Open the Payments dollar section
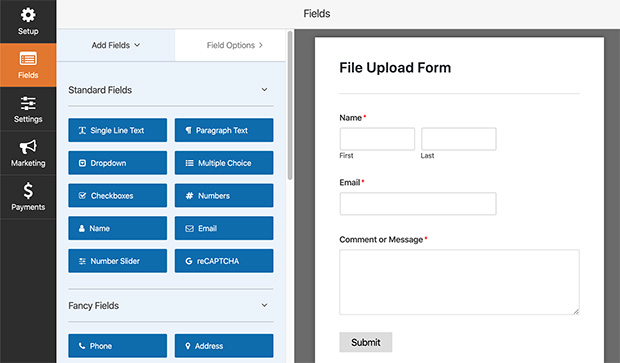The height and width of the screenshot is (363, 620). [28, 197]
